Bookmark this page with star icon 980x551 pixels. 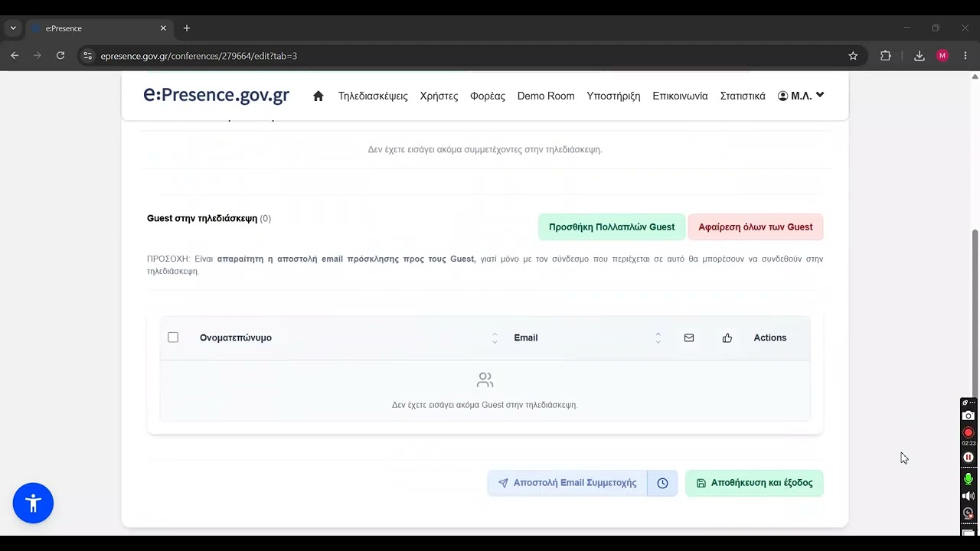[x=853, y=56]
